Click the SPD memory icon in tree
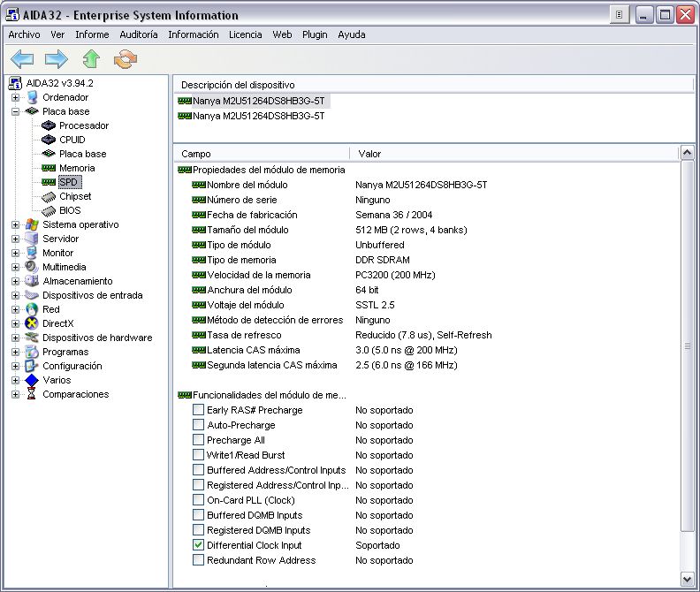The image size is (700, 592). pyautogui.click(x=49, y=182)
